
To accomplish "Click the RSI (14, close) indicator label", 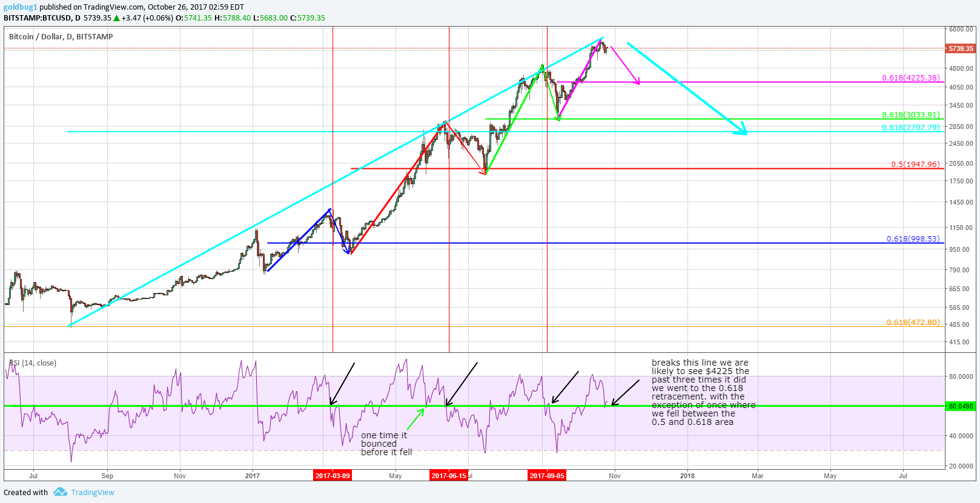I will click(33, 363).
